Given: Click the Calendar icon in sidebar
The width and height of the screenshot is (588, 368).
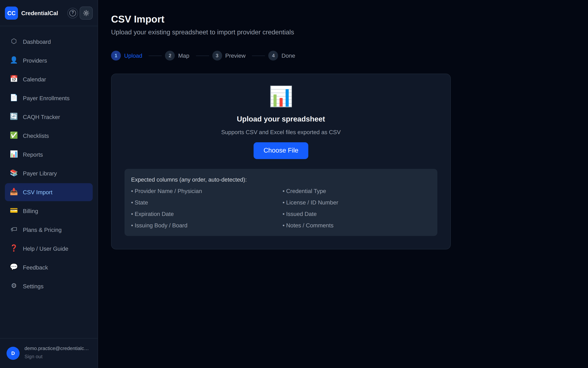Looking at the screenshot, I should (14, 79).
